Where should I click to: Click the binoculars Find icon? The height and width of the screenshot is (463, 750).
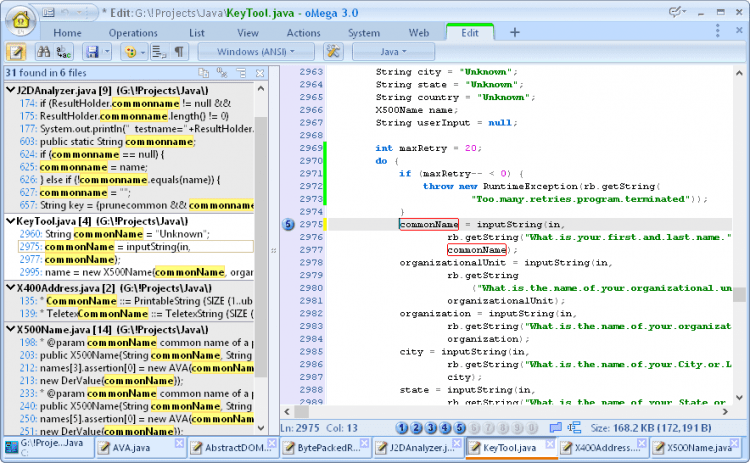pyautogui.click(x=43, y=51)
